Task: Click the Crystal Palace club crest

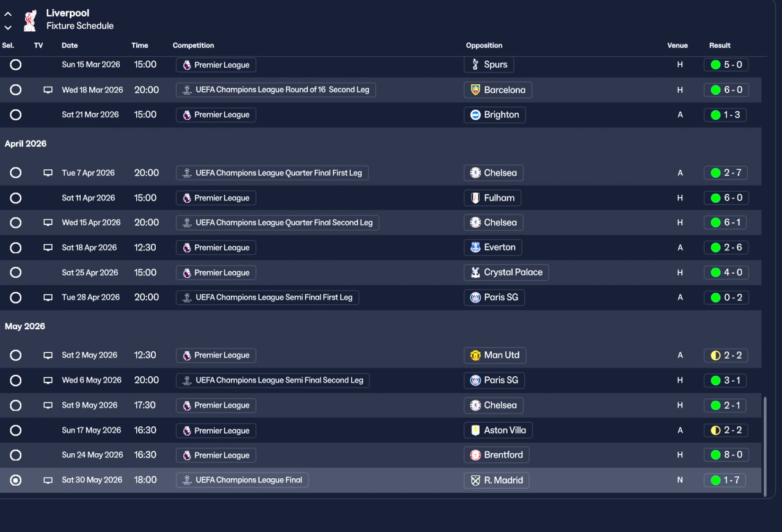Action: (475, 272)
